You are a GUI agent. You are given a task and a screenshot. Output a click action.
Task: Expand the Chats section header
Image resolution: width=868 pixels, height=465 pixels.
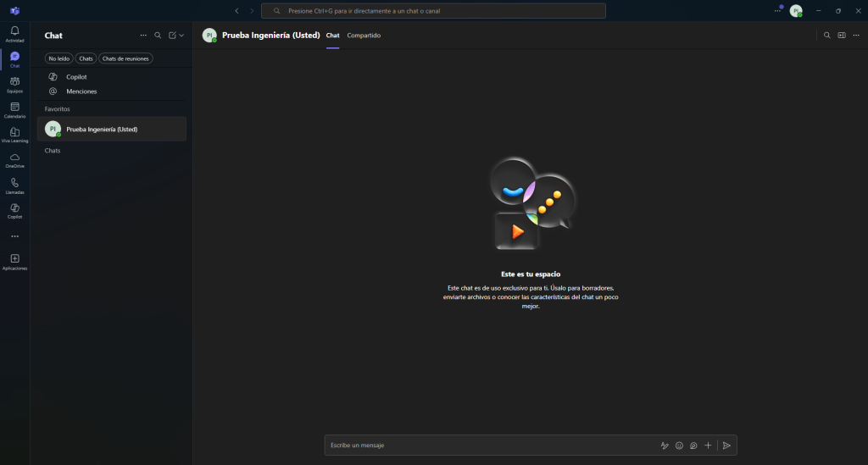click(x=53, y=151)
